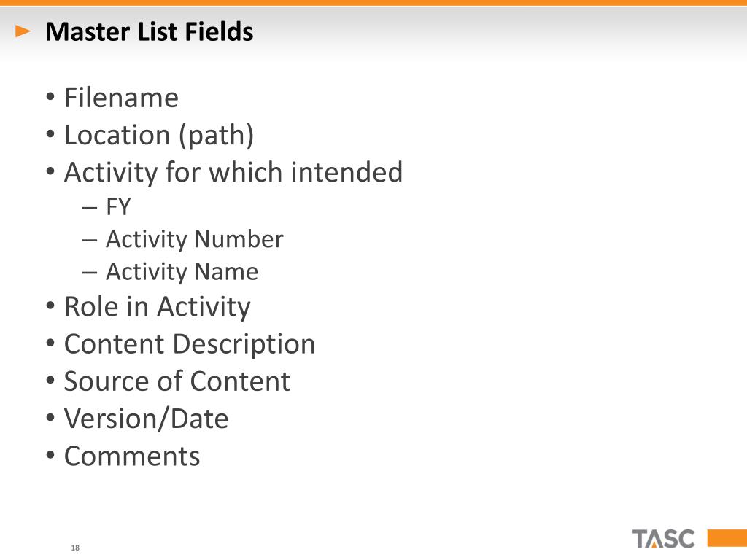
Task: Click the Source of Content bullet
Action: pyautogui.click(x=177, y=381)
